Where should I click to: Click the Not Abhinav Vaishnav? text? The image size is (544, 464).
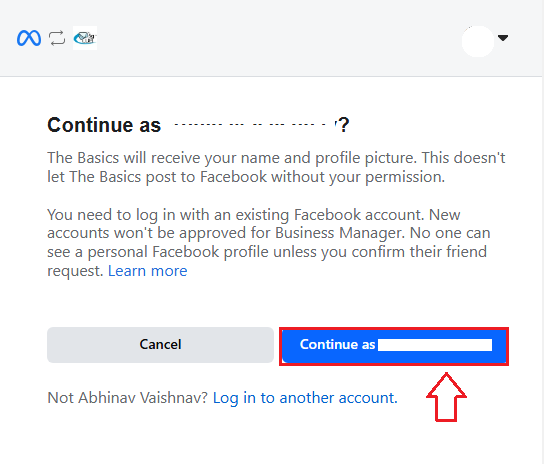127,398
